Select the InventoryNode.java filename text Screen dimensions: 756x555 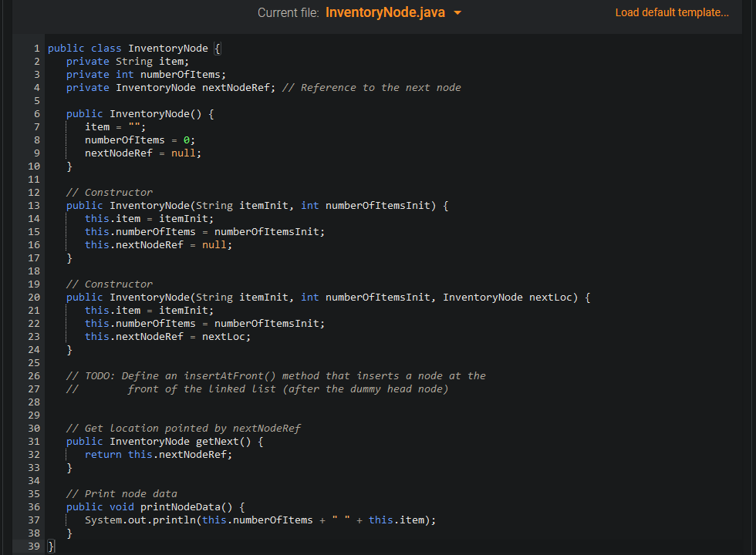(388, 12)
